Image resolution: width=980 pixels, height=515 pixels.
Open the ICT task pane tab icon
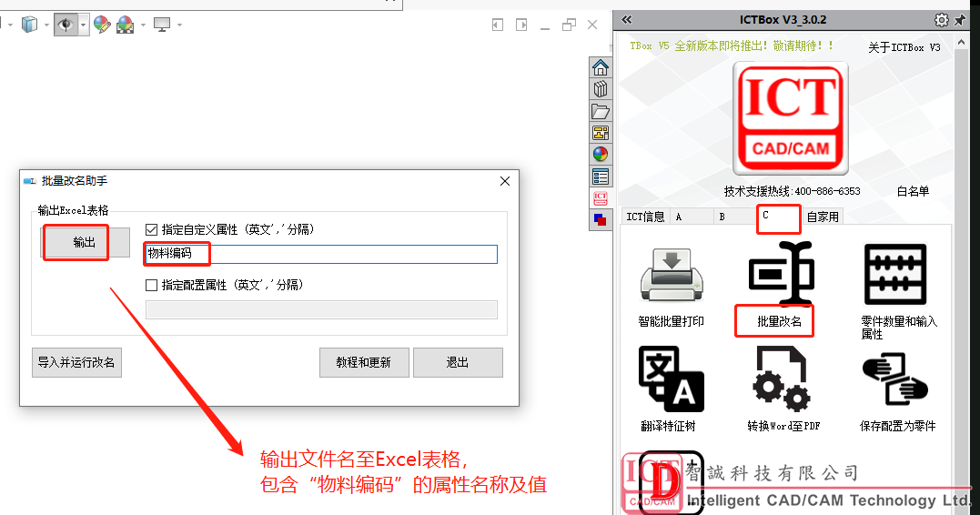point(601,198)
